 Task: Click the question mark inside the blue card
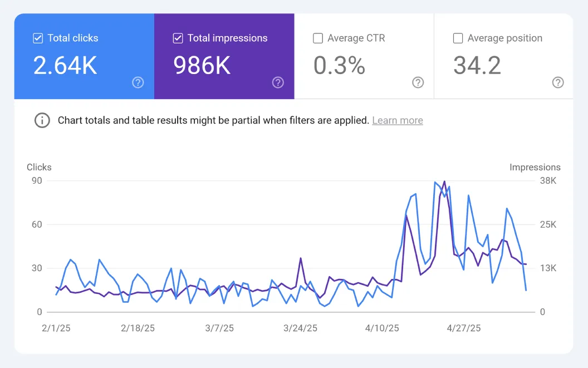coord(138,82)
